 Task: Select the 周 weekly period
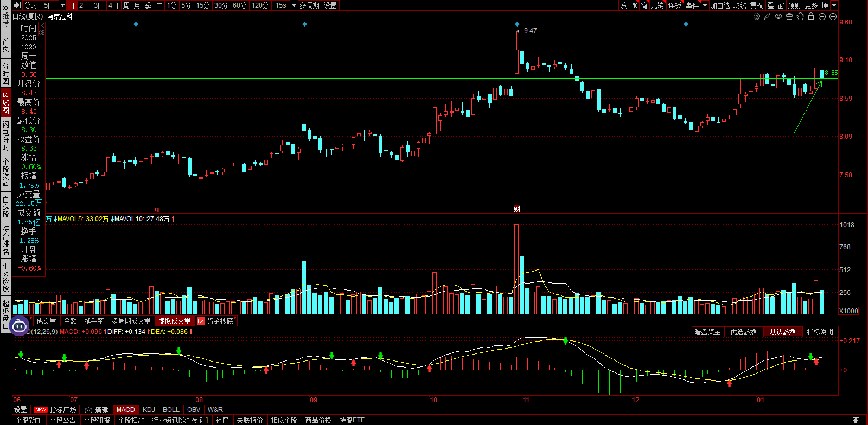[126, 5]
